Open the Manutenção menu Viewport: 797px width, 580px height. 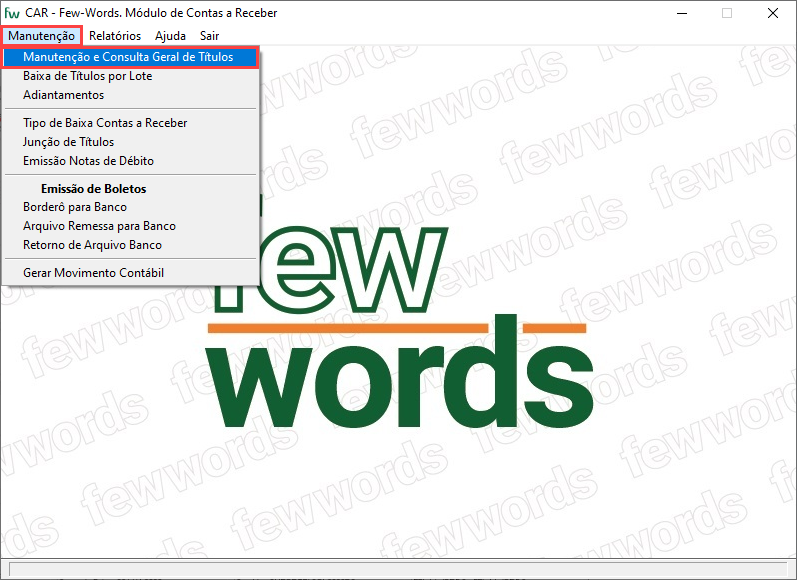pyautogui.click(x=41, y=36)
